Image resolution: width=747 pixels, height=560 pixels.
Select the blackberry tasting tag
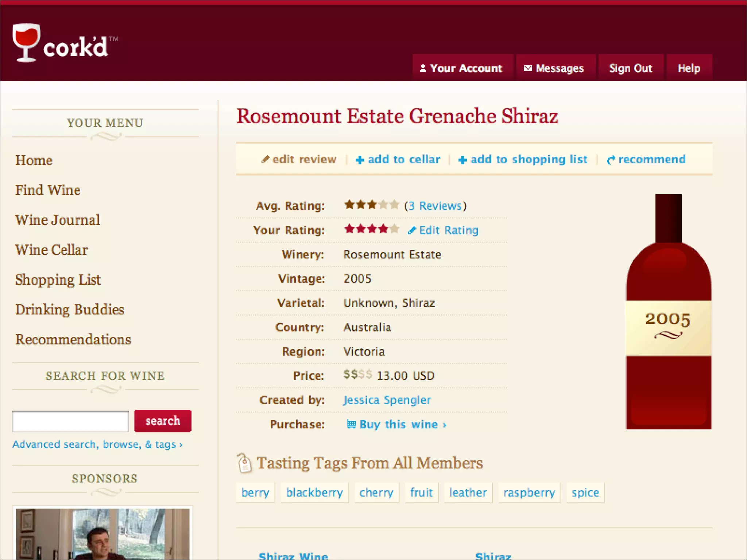click(314, 493)
